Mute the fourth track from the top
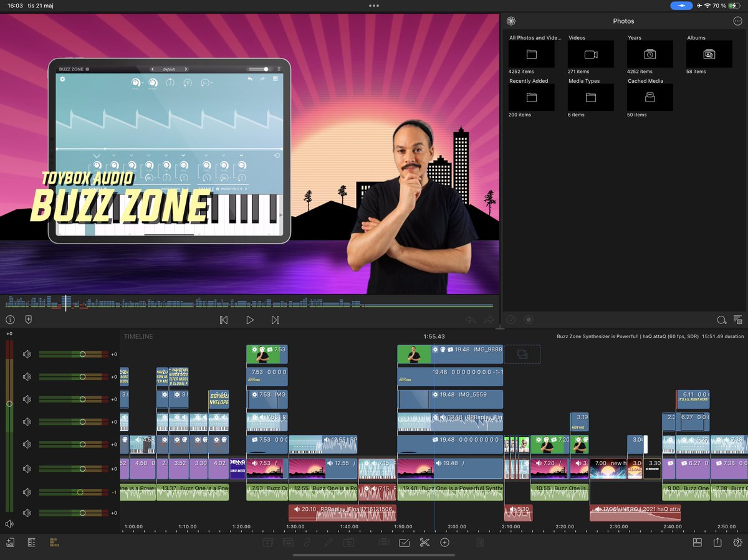 point(27,422)
